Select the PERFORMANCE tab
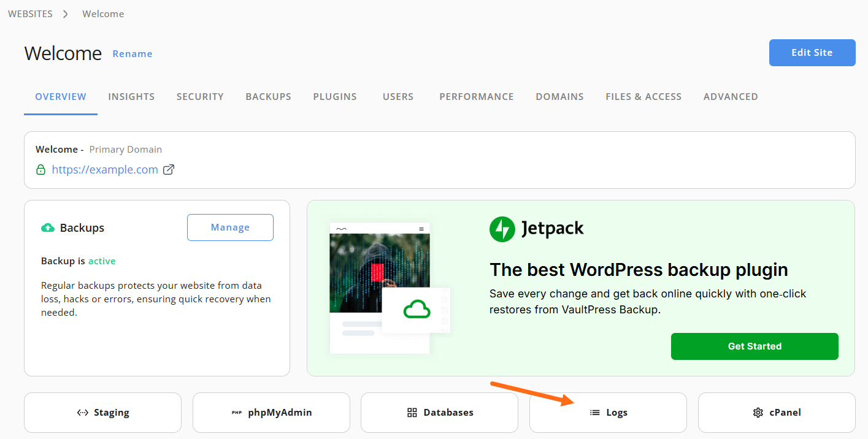Image resolution: width=868 pixels, height=439 pixels. coord(477,96)
